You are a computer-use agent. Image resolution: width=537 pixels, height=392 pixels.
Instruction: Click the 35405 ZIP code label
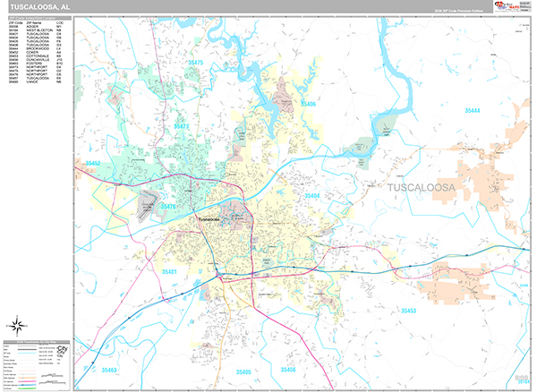coord(244,371)
